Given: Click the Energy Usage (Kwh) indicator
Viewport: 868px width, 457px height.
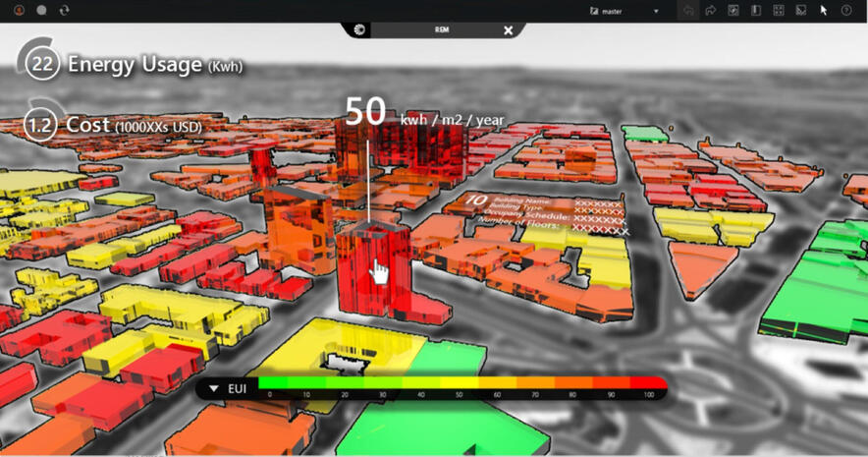Looking at the screenshot, I should tap(133, 66).
